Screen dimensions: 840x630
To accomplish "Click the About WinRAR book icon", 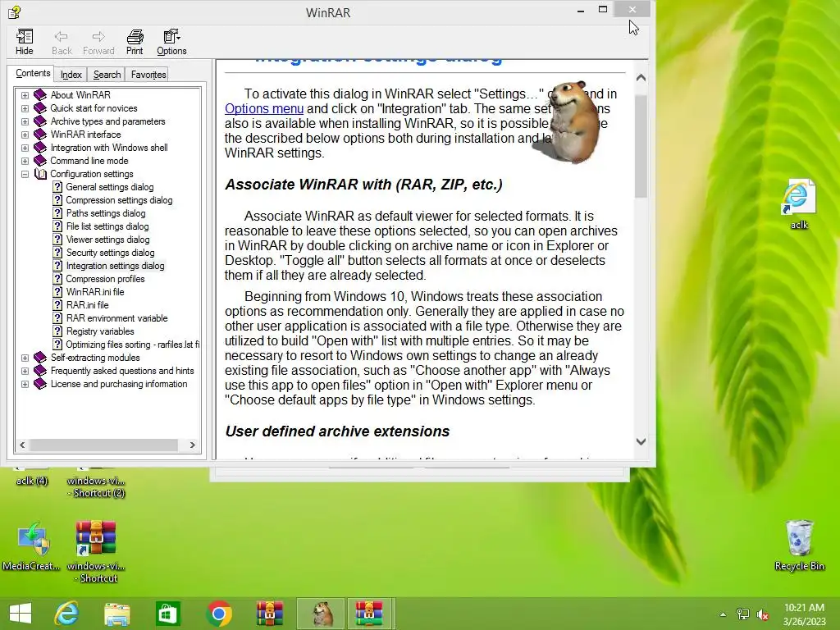I will 40,95.
